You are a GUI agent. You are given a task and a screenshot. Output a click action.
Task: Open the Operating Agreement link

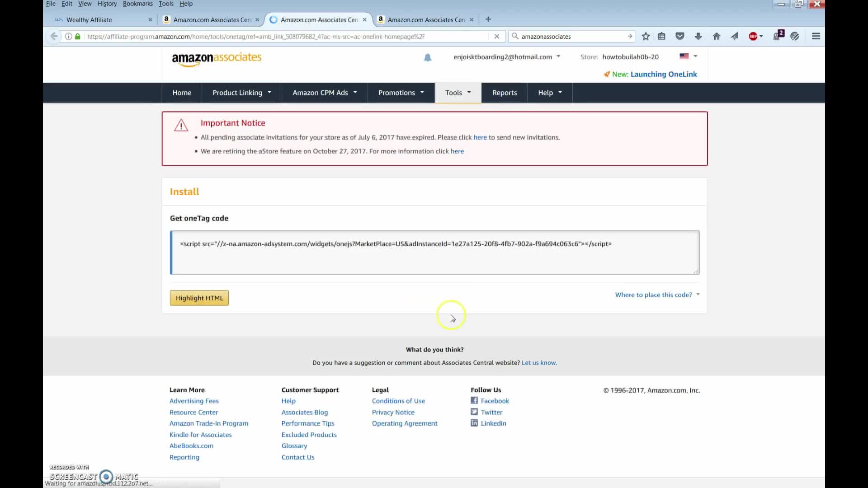[405, 423]
